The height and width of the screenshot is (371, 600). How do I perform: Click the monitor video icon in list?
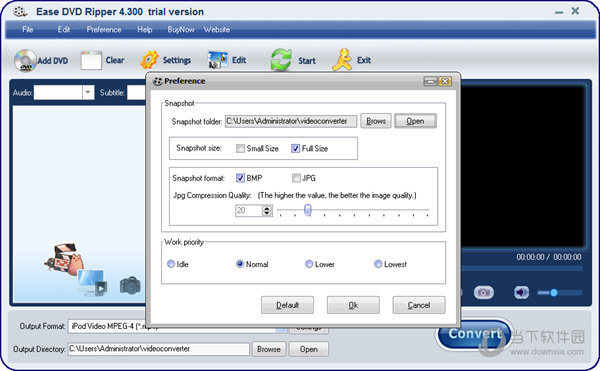click(92, 283)
